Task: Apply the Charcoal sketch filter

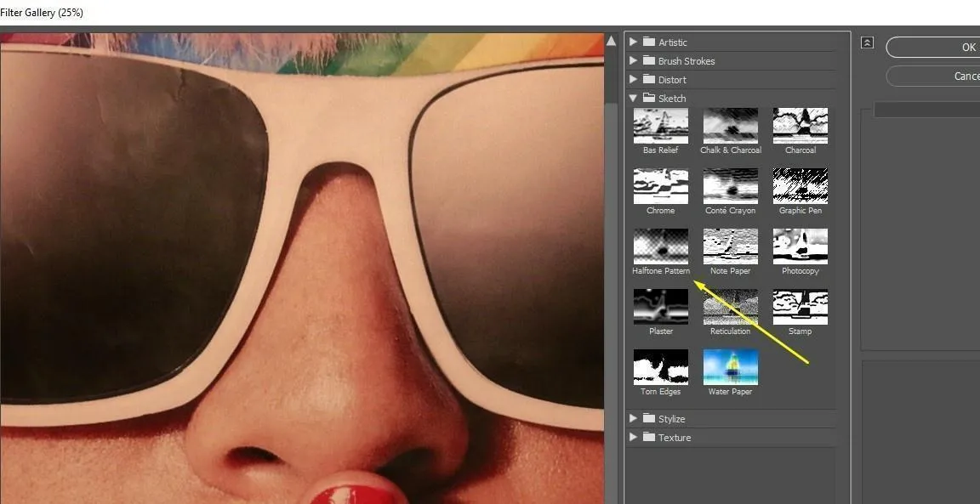Action: point(800,126)
